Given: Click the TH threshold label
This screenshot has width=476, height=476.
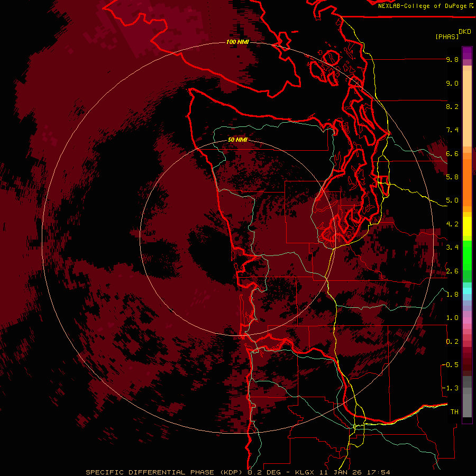Looking at the screenshot, I should tap(454, 412).
